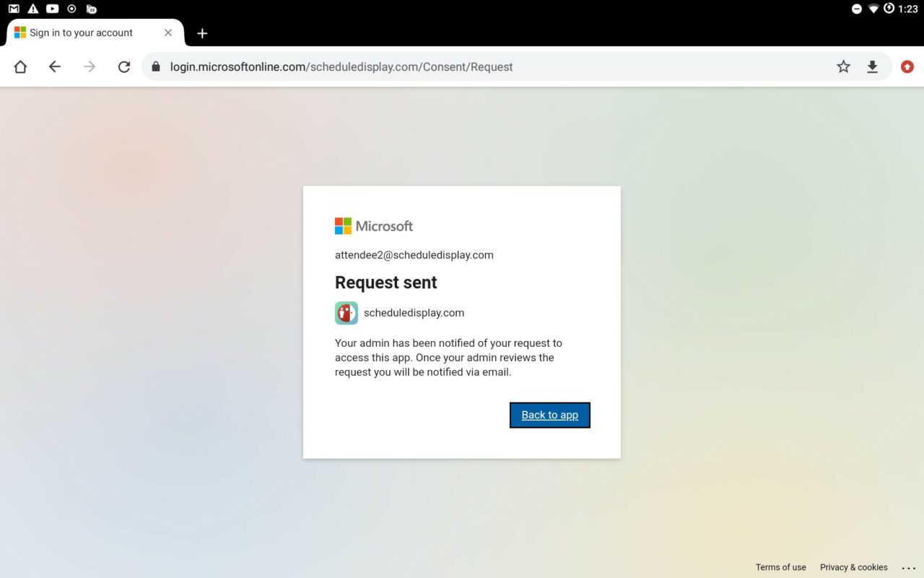This screenshot has width=924, height=578.
Task: Click the Back to app button
Action: tap(549, 415)
